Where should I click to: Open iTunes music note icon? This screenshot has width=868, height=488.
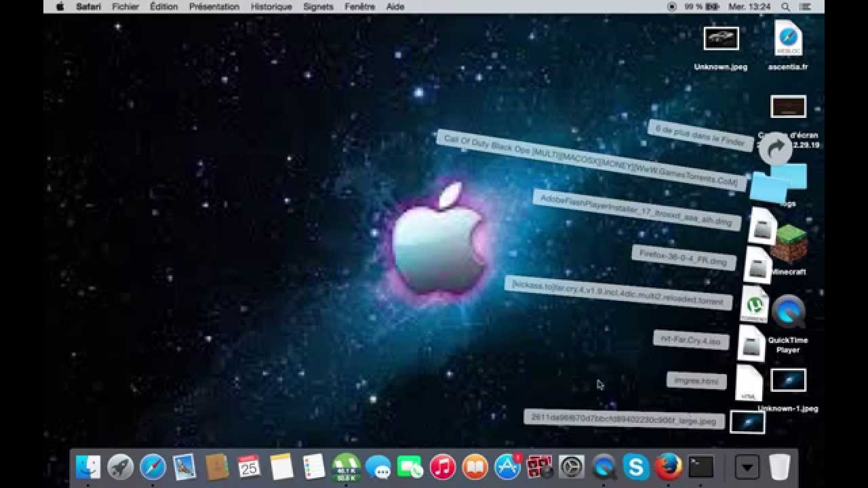coord(442,466)
